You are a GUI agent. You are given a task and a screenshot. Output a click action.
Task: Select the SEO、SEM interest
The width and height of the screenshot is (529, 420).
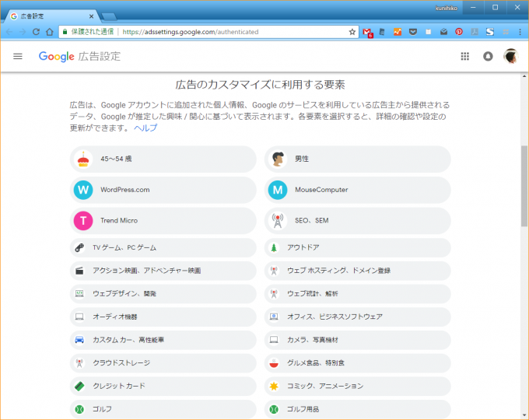[x=358, y=221]
